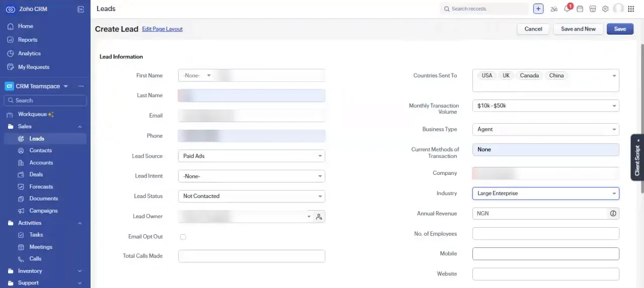Open the Lead Source dropdown
This screenshot has width=644, height=288.
click(x=252, y=156)
